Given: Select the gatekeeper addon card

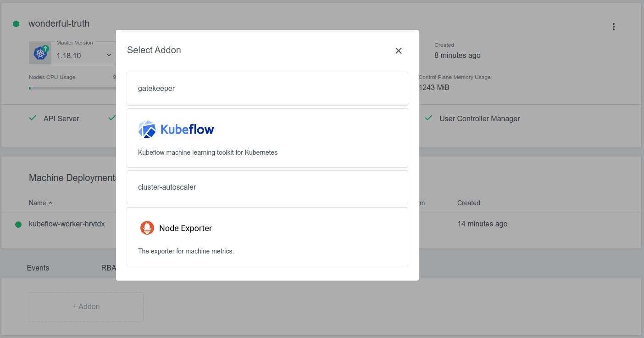Looking at the screenshot, I should [x=267, y=88].
